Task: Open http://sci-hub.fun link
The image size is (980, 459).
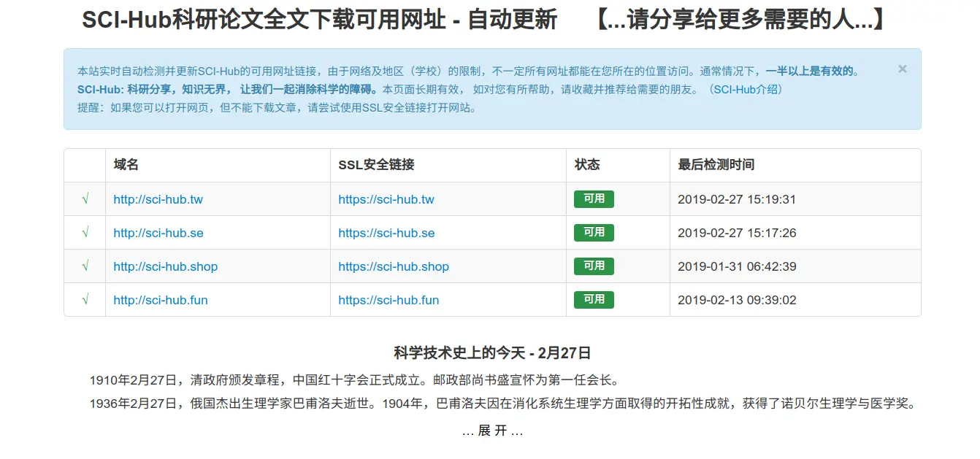Action: [x=161, y=300]
